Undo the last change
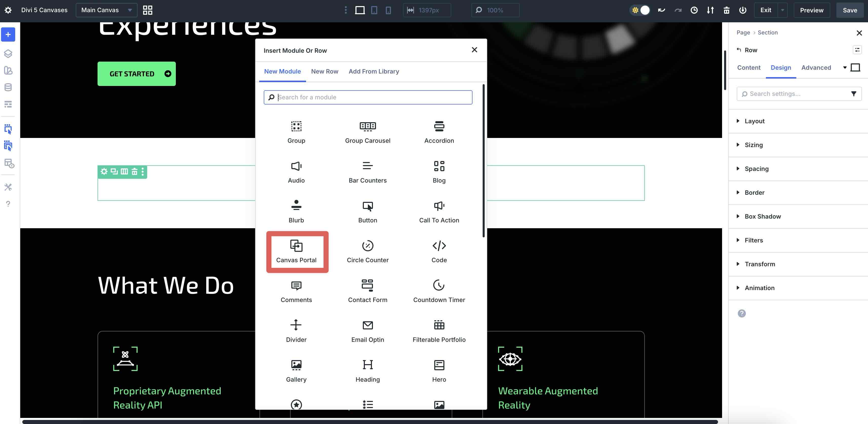Image resolution: width=868 pixels, height=424 pixels. click(x=662, y=10)
